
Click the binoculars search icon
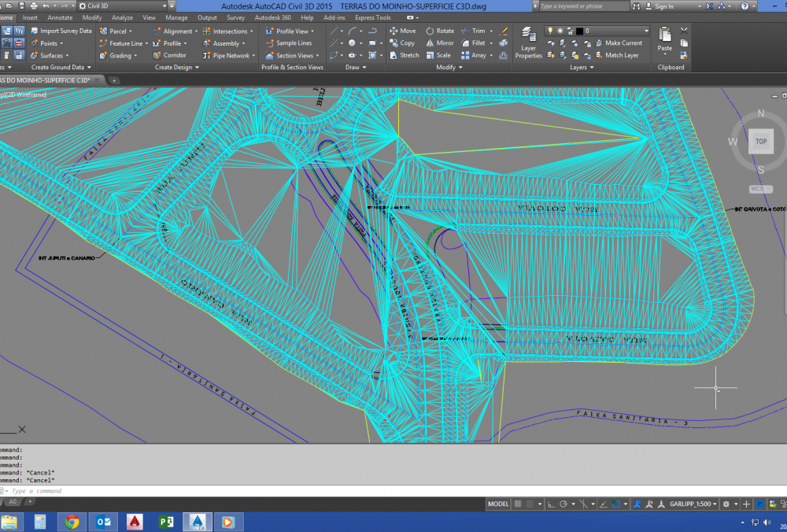click(637, 6)
